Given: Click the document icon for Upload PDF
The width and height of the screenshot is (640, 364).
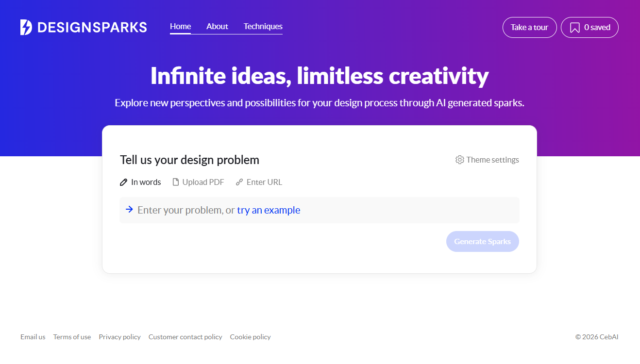Looking at the screenshot, I should [176, 182].
